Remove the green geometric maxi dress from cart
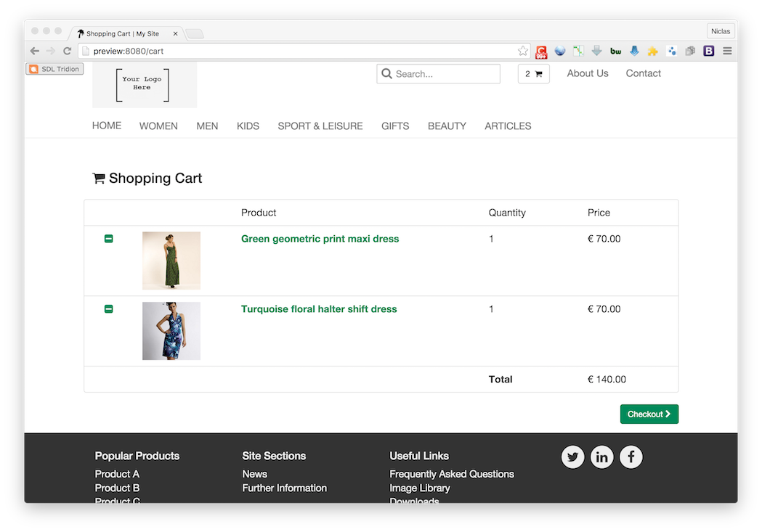 pyautogui.click(x=109, y=239)
